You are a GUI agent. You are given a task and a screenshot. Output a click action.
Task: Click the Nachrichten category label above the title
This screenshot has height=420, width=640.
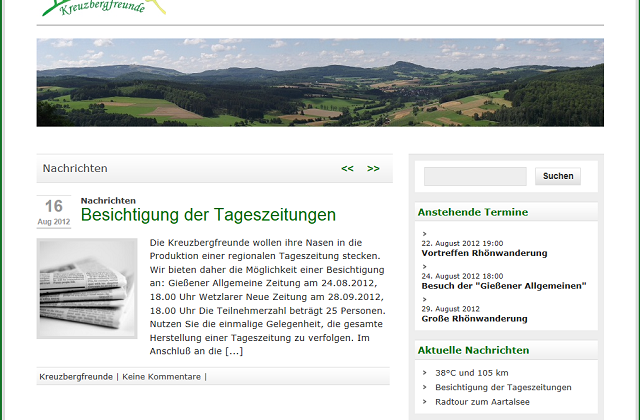[108, 200]
